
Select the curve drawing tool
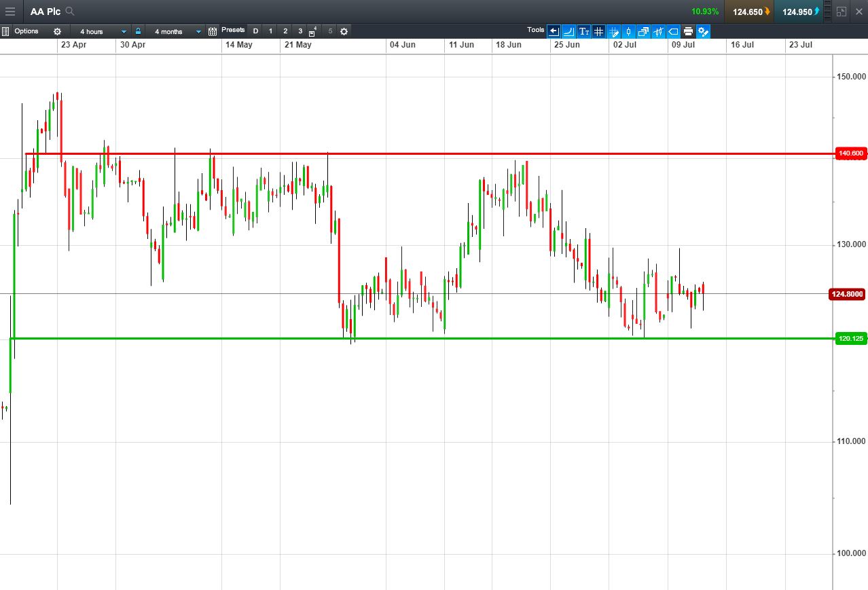569,31
